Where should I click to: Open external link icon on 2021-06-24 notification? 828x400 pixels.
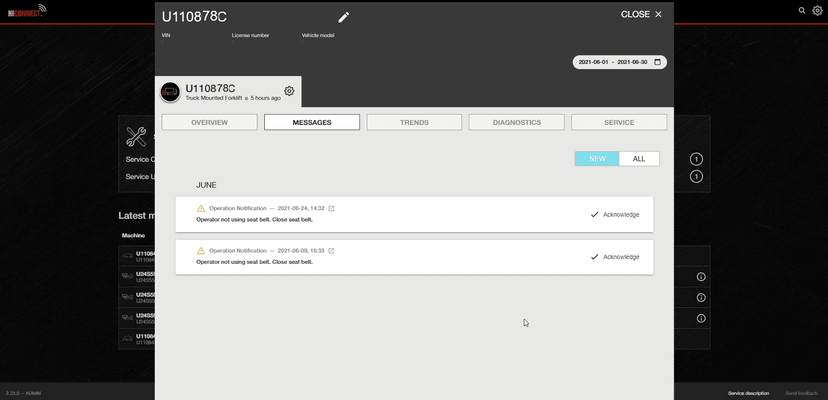click(x=331, y=208)
